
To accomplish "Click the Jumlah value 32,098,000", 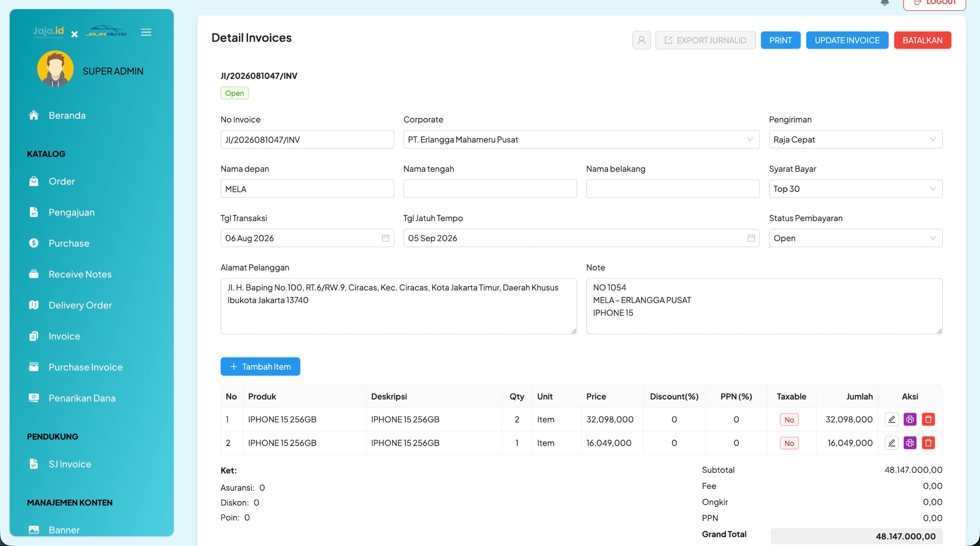I will tap(849, 419).
